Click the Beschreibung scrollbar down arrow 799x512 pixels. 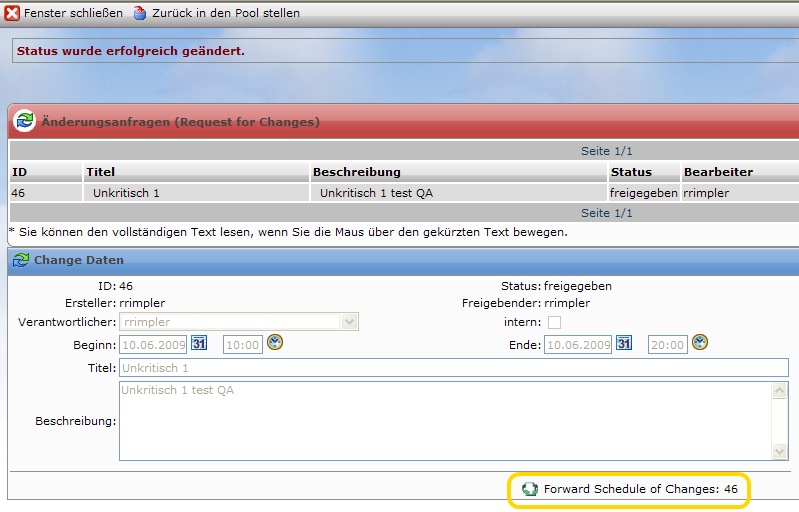[x=780, y=452]
